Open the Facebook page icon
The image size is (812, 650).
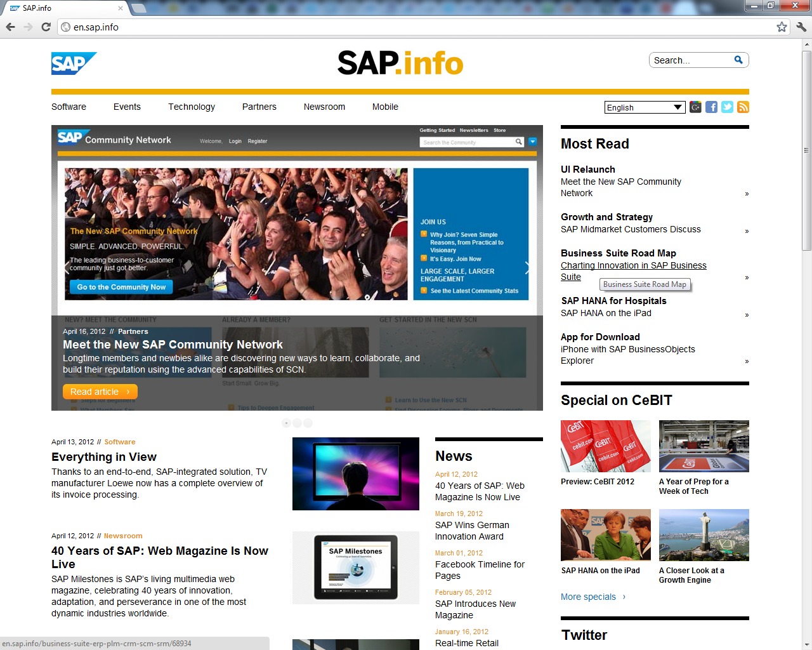711,107
